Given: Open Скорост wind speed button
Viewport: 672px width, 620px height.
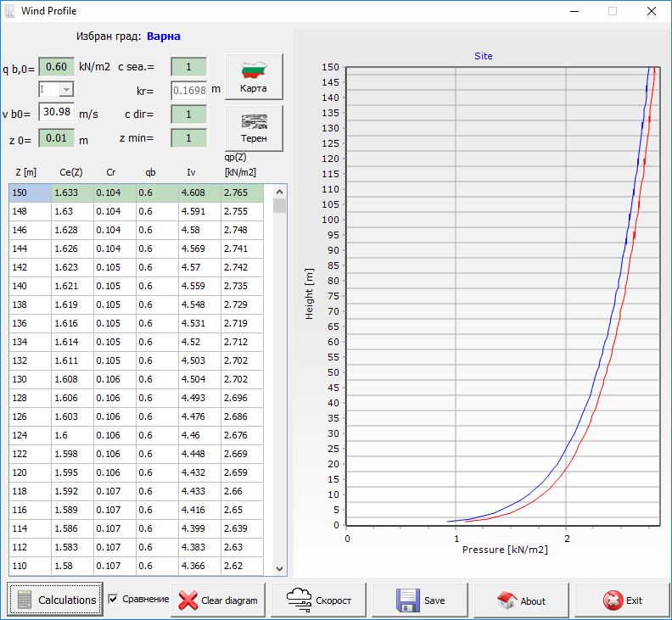Looking at the screenshot, I should pyautogui.click(x=319, y=600).
